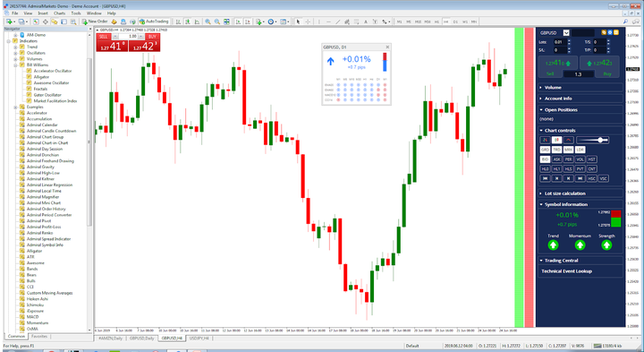The width and height of the screenshot is (644, 352).
Task: Toggle the AutoTrading button
Action: (x=154, y=21)
